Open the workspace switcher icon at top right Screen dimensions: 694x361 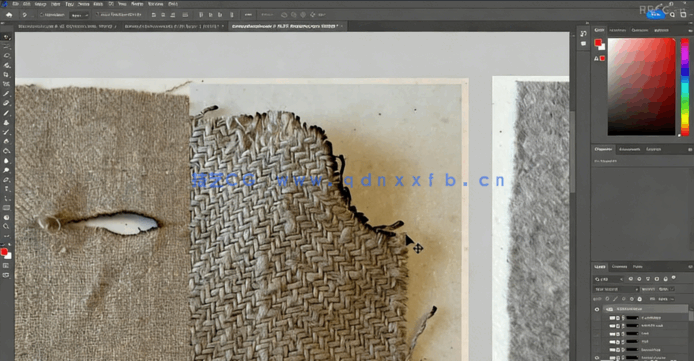click(x=683, y=15)
